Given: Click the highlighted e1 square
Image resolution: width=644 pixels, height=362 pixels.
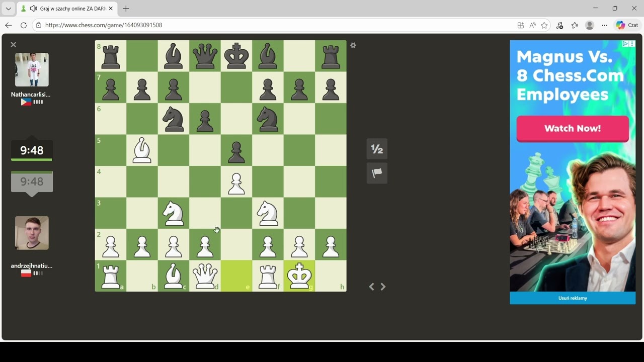Looking at the screenshot, I should [x=236, y=276].
